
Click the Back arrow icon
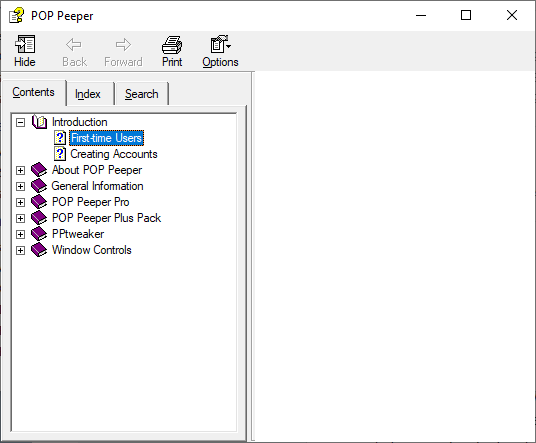(74, 44)
